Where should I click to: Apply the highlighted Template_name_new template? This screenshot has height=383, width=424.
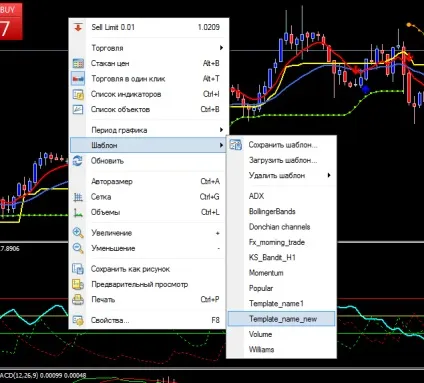(281, 319)
